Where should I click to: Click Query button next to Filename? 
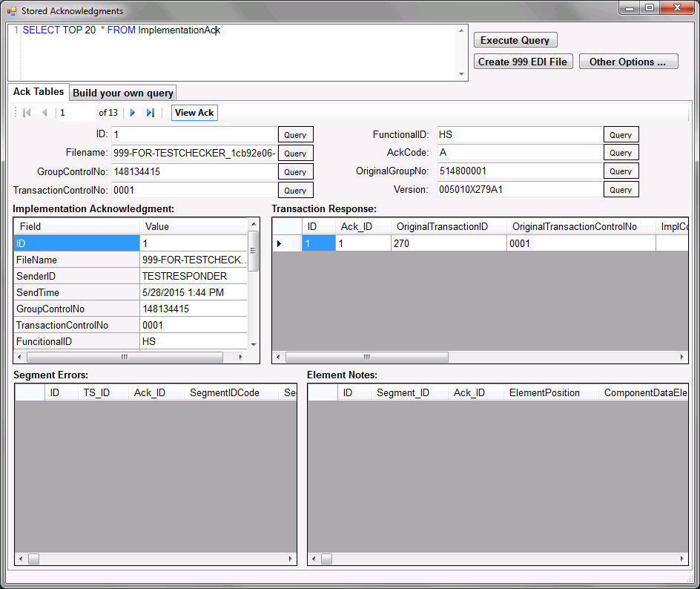[295, 154]
